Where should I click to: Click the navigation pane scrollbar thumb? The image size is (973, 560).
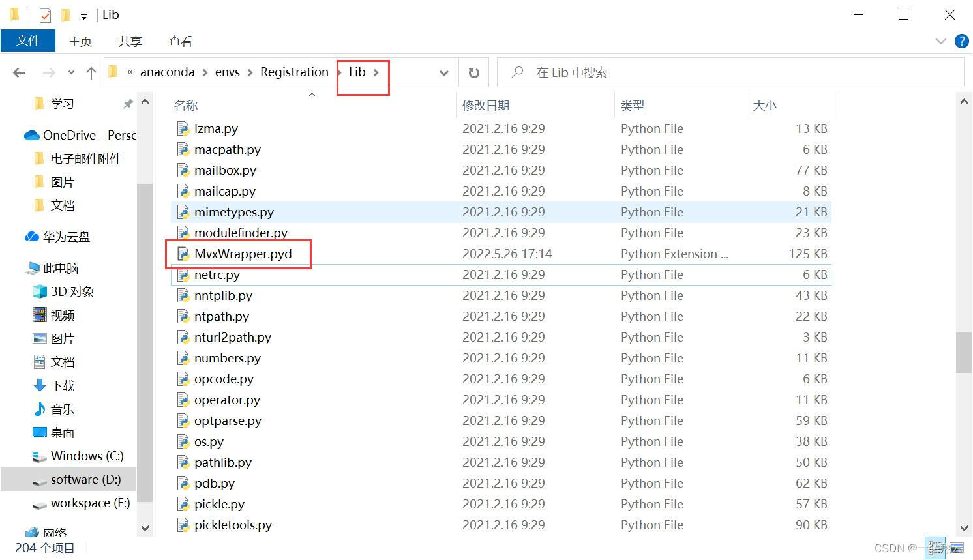145,344
